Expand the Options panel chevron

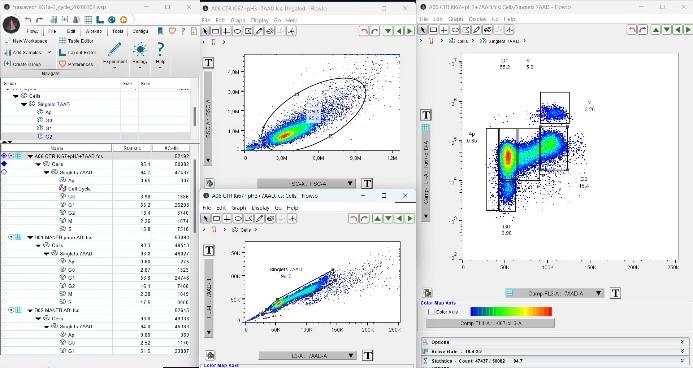[x=682, y=342]
